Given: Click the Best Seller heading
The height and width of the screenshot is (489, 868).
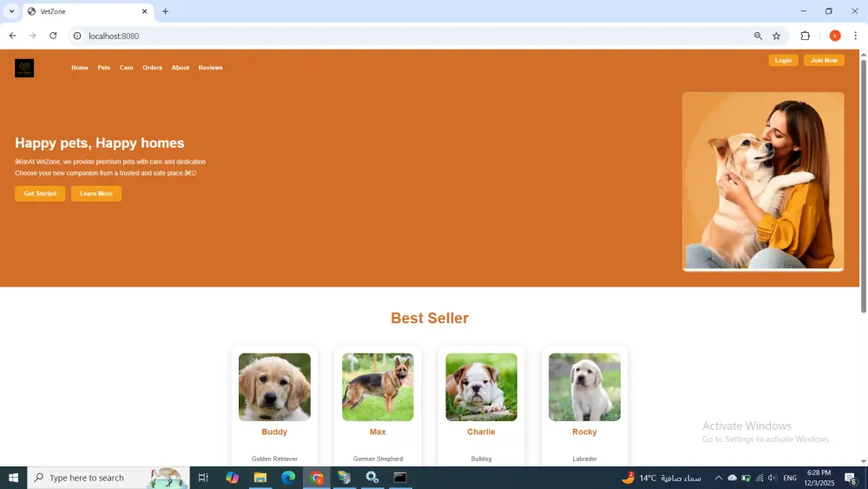Looking at the screenshot, I should 430,318.
